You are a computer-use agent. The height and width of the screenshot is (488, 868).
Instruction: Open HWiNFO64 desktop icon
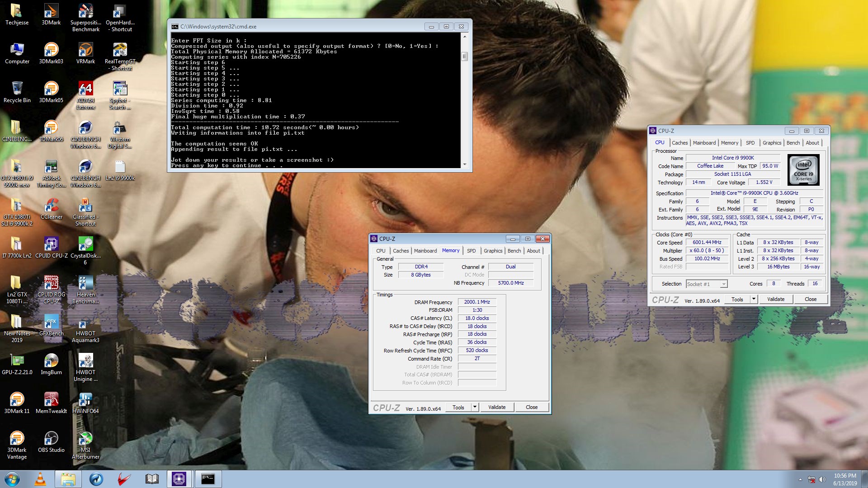point(85,403)
